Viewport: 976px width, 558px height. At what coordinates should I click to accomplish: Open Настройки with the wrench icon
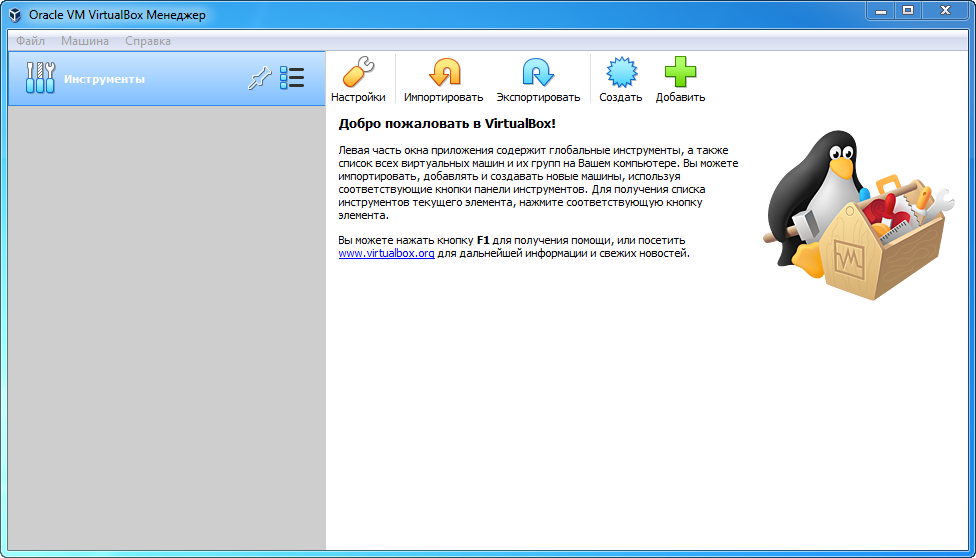357,74
